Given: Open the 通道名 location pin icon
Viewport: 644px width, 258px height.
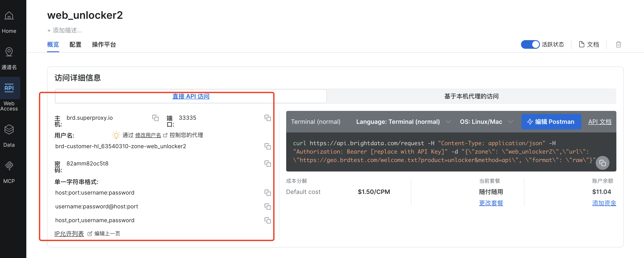Looking at the screenshot, I should [9, 52].
